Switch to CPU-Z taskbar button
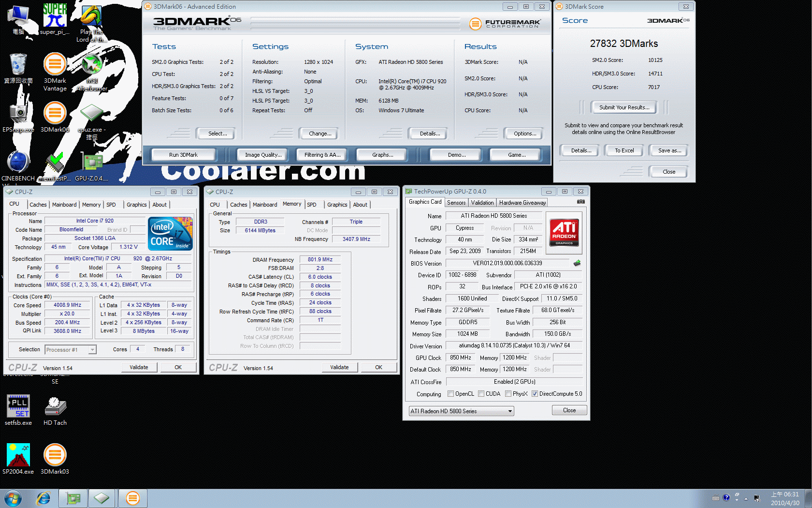The image size is (812, 508). click(x=101, y=498)
